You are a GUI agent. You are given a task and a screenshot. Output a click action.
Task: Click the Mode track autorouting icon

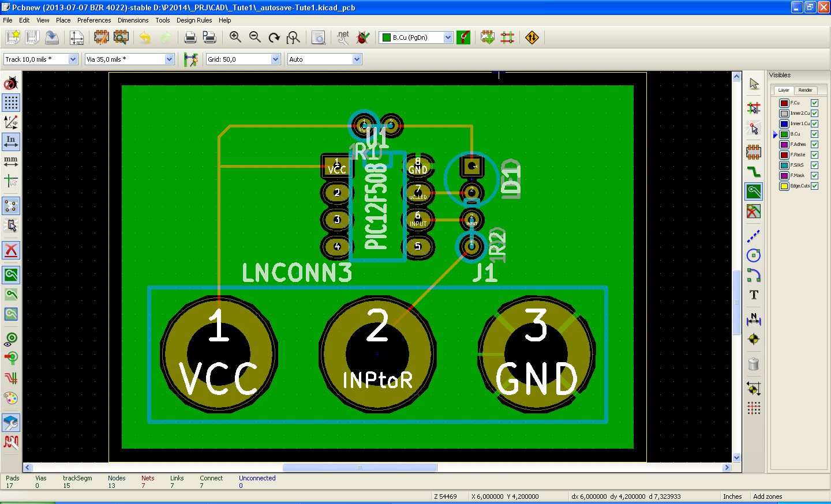pos(507,37)
